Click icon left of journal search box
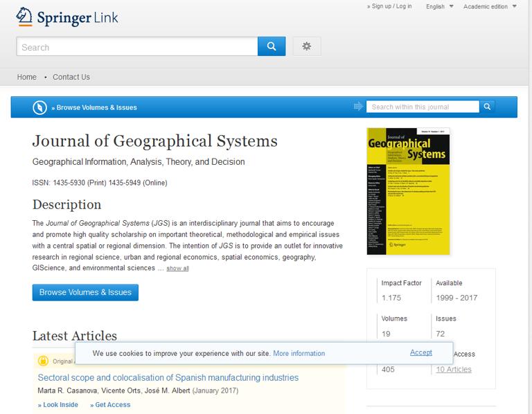The image size is (532, 414). point(358,107)
